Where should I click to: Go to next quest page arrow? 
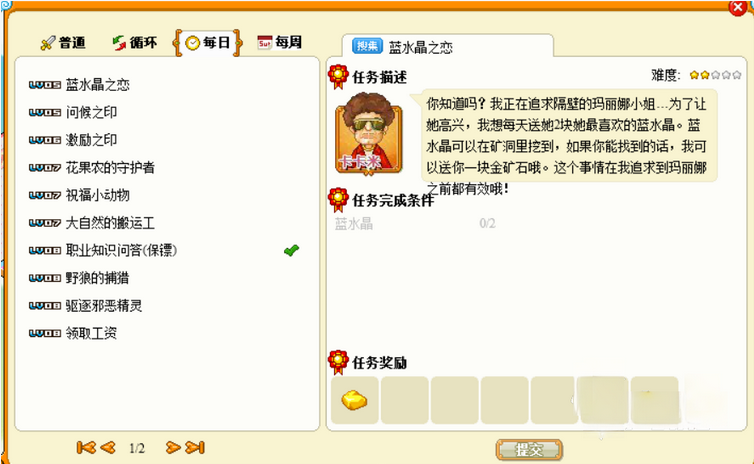173,448
